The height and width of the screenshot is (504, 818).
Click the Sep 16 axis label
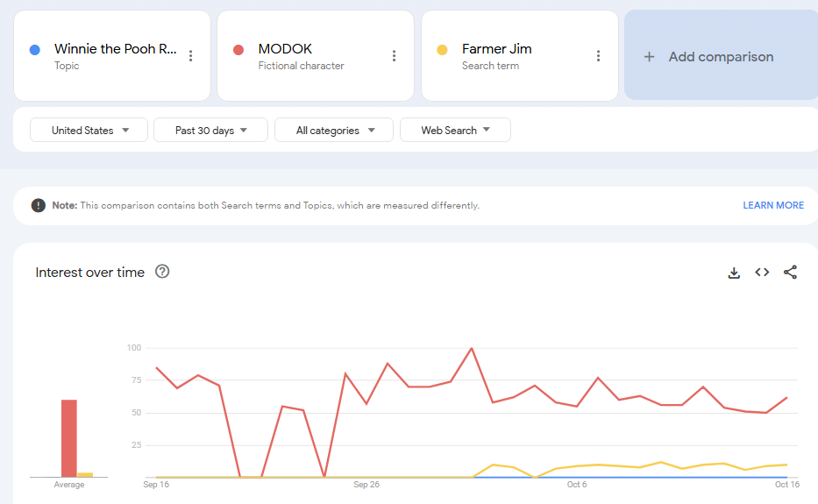[x=156, y=485]
